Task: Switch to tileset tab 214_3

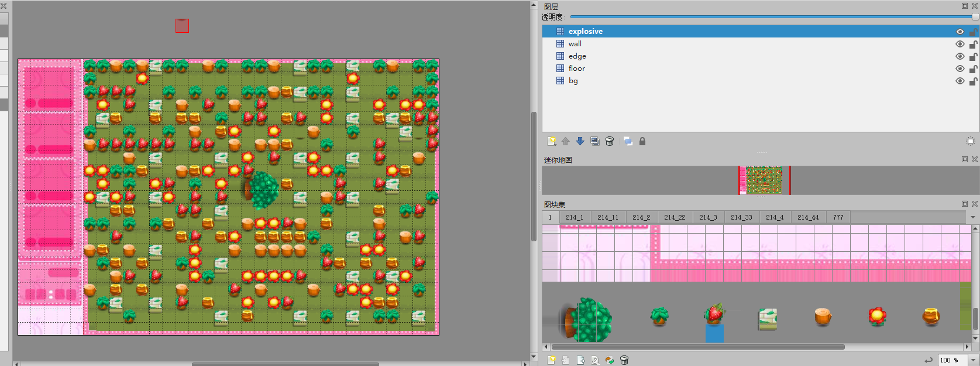Action: point(708,217)
